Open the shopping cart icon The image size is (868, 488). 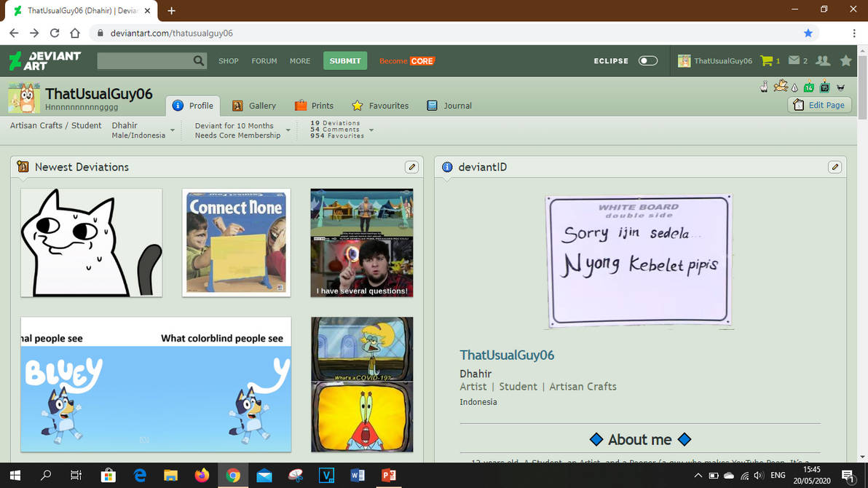(x=767, y=60)
